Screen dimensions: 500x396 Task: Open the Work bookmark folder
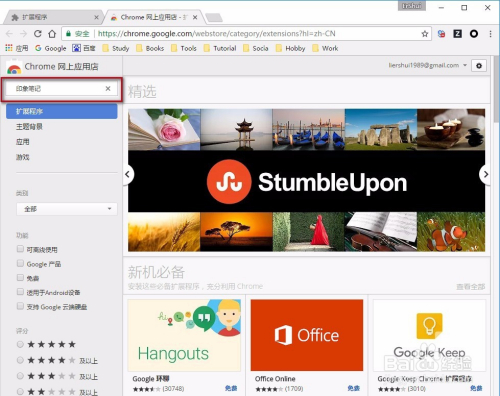(x=325, y=48)
